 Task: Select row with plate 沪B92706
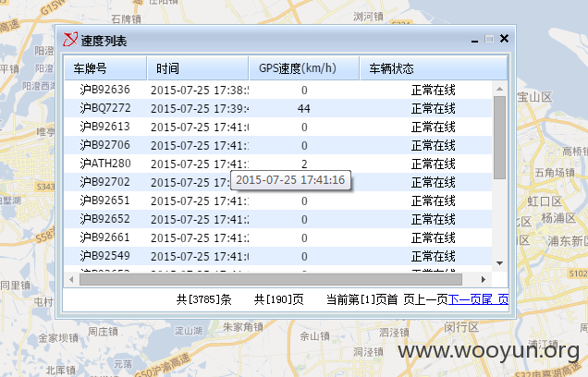tap(278, 145)
